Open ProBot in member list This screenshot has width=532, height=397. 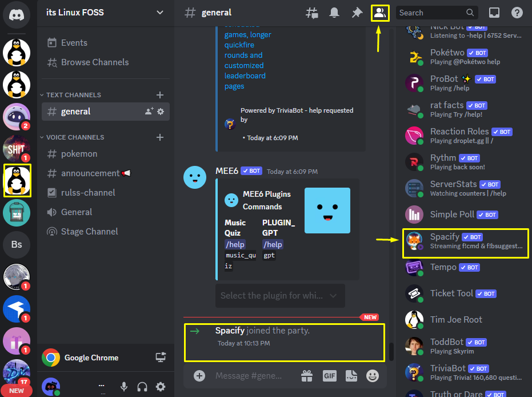[464, 83]
